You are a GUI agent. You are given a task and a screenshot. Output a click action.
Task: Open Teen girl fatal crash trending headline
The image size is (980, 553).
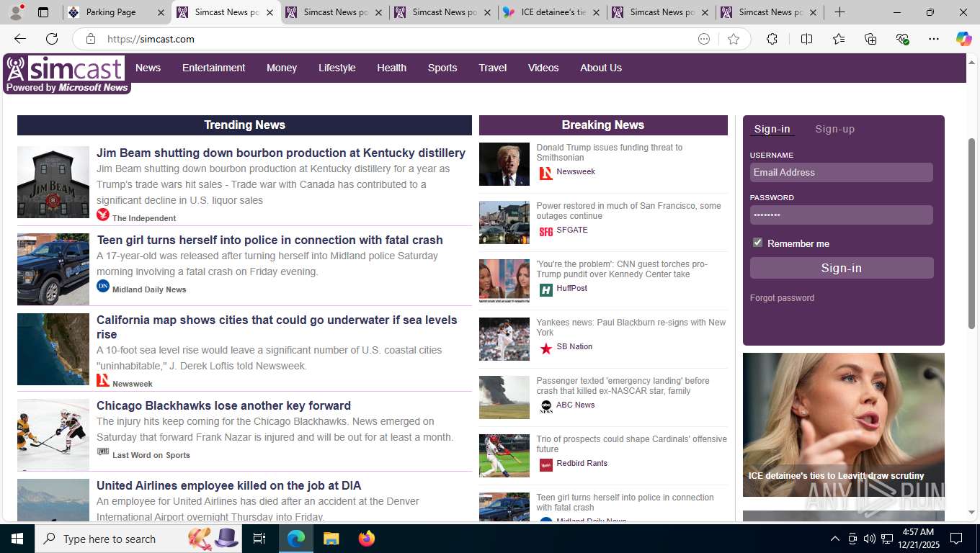pyautogui.click(x=269, y=240)
